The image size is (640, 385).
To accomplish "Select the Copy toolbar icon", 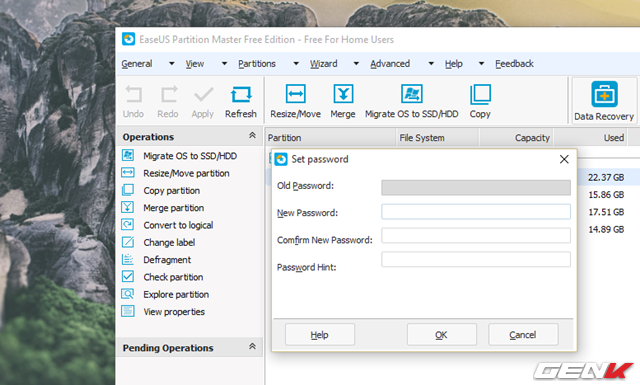I will 480,94.
